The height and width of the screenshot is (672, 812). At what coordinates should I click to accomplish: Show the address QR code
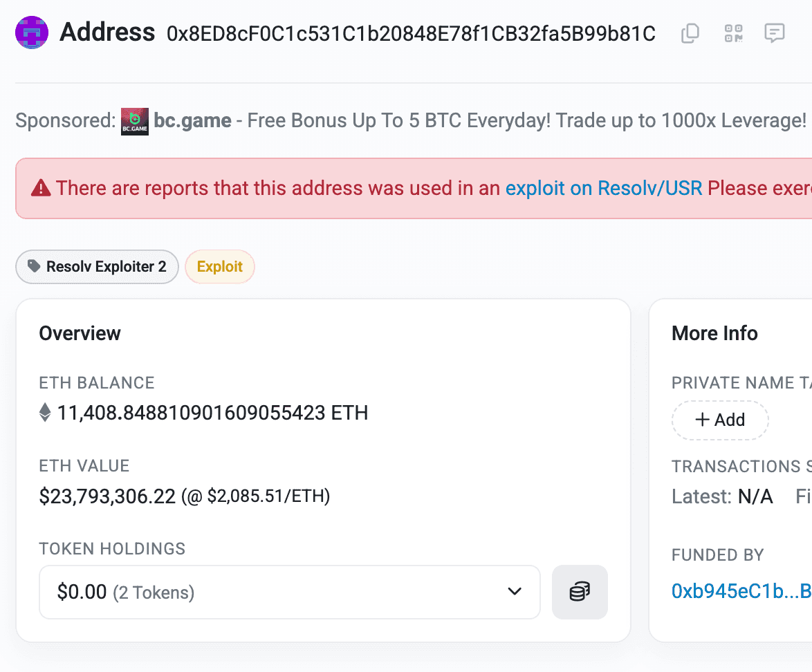point(733,33)
